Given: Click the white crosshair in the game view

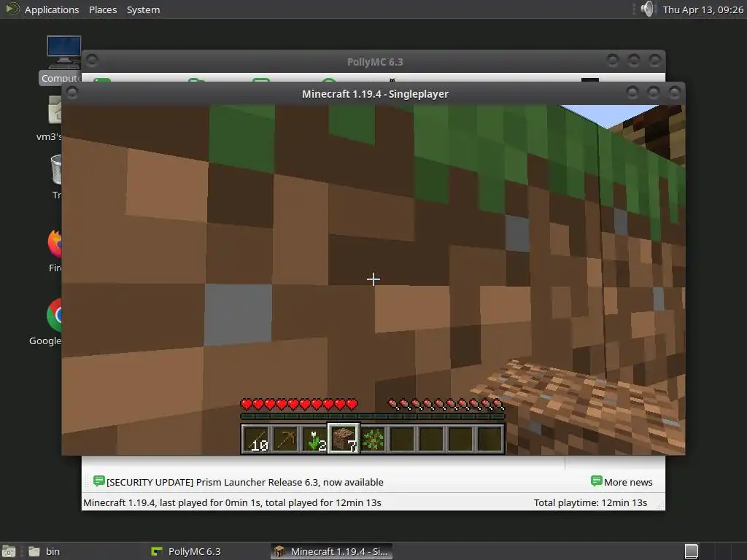Looking at the screenshot, I should (x=373, y=279).
